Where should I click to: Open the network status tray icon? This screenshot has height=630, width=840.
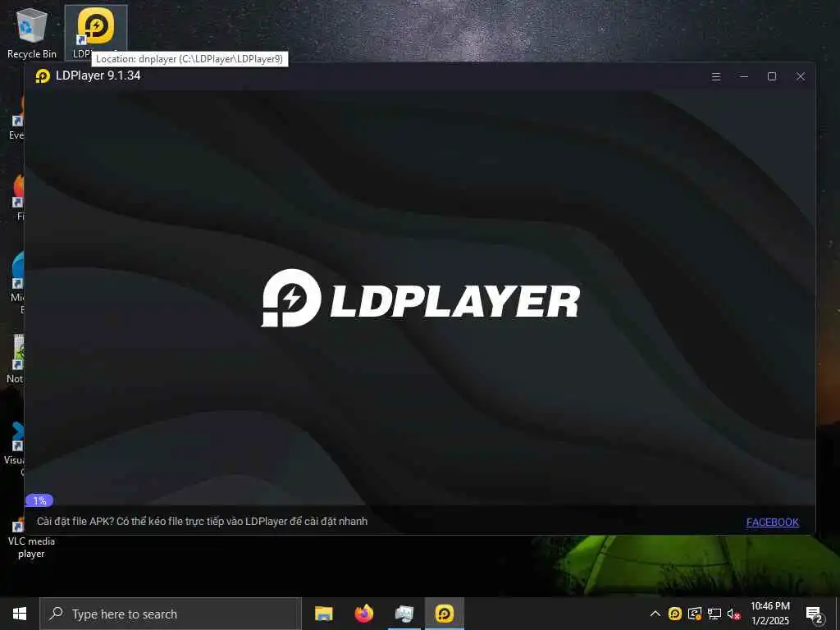click(714, 614)
